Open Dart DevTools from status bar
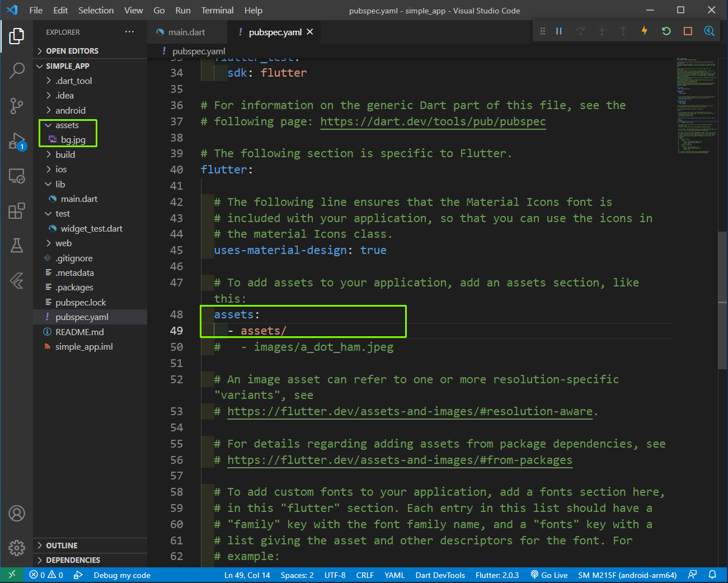 coord(440,575)
